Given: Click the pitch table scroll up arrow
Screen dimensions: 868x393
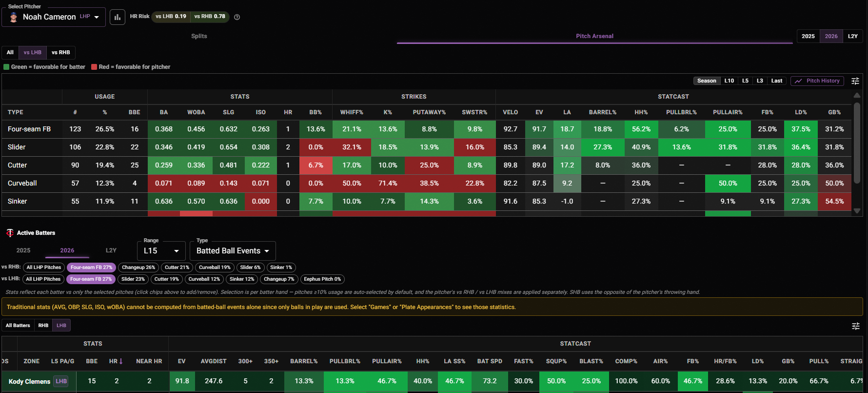Looking at the screenshot, I should [x=857, y=95].
